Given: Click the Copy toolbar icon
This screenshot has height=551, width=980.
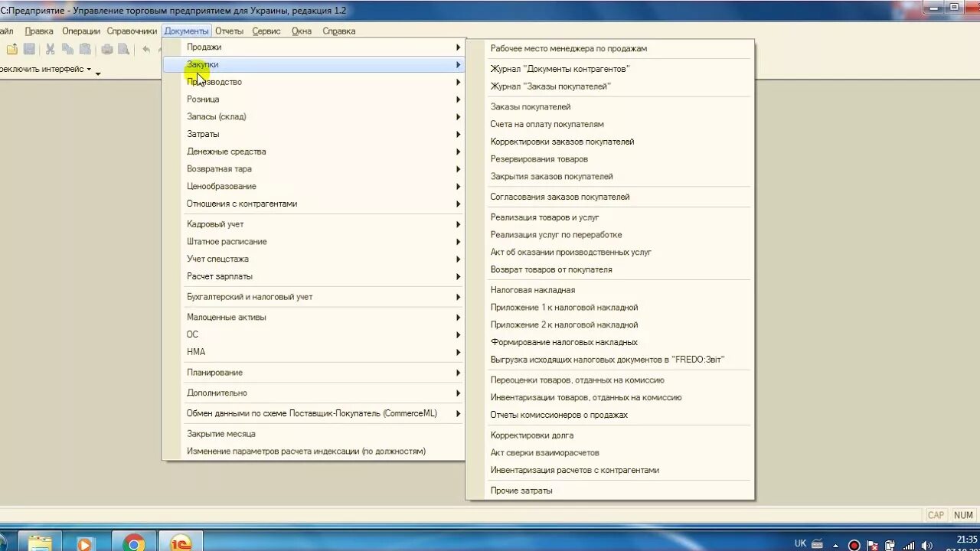Looking at the screenshot, I should [x=67, y=49].
